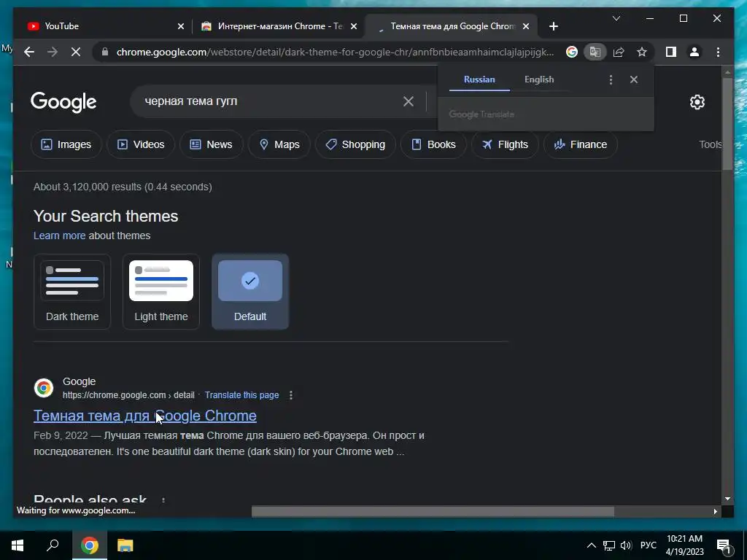Open the Темная тема для Google Chrome result
Viewport: 747px width, 560px height.
pos(145,416)
